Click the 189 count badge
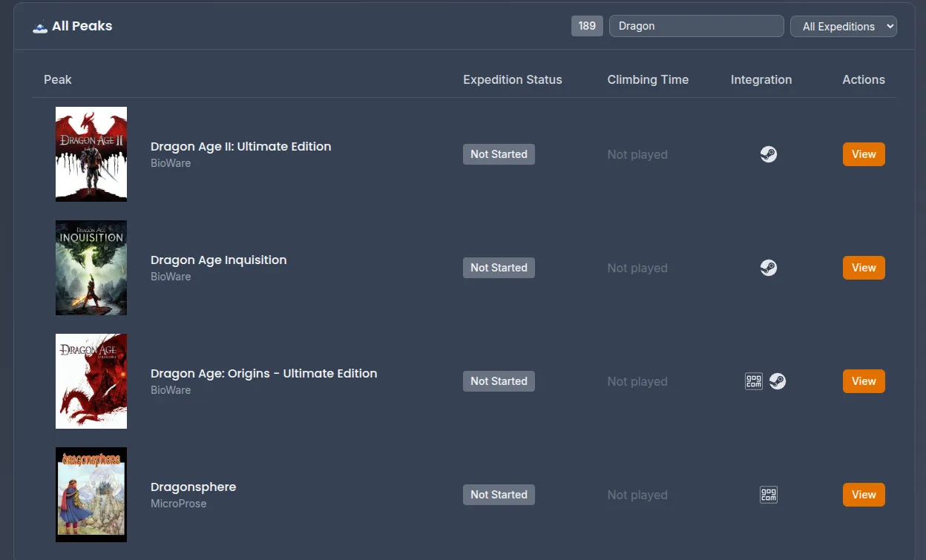 (587, 26)
